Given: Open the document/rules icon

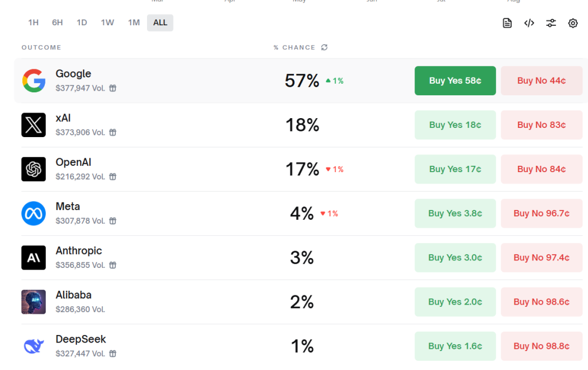Looking at the screenshot, I should (507, 23).
